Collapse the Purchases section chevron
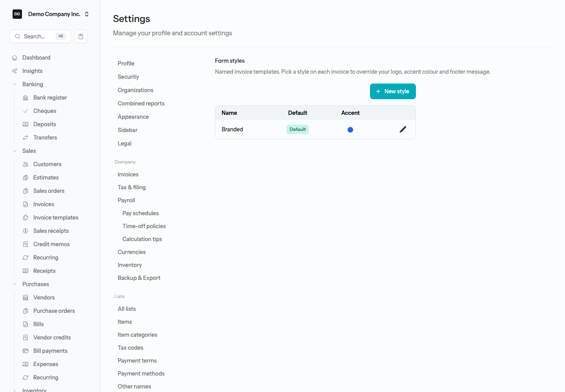Image resolution: width=565 pixels, height=392 pixels. (15, 284)
